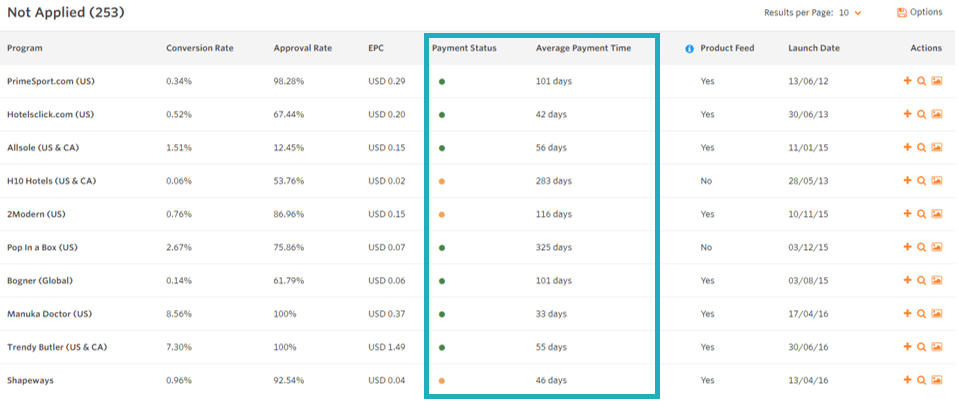Screen dimensions: 959x408
Task: Click the plus icon for H10 Hotels row
Action: [x=906, y=181]
